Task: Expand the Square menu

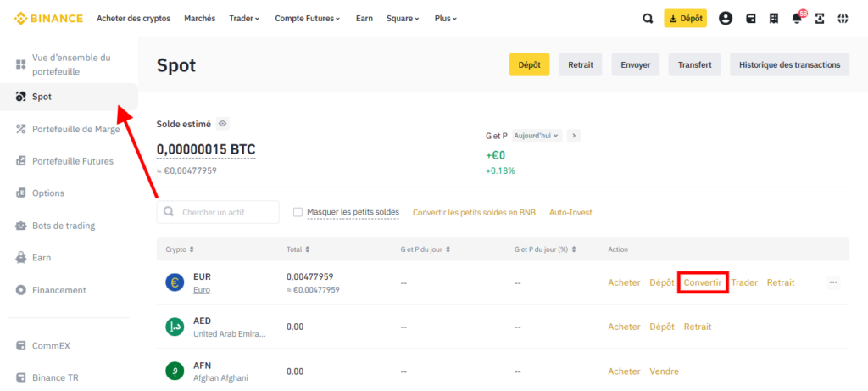Action: pyautogui.click(x=403, y=19)
